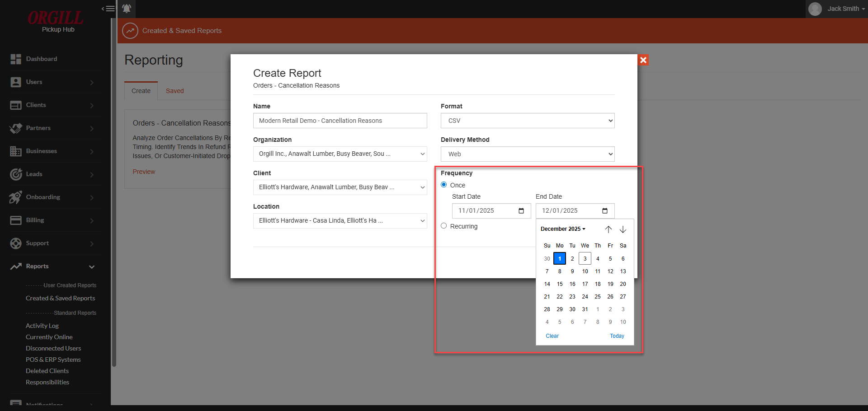
Task: Close the Create Report dialog
Action: 643,60
